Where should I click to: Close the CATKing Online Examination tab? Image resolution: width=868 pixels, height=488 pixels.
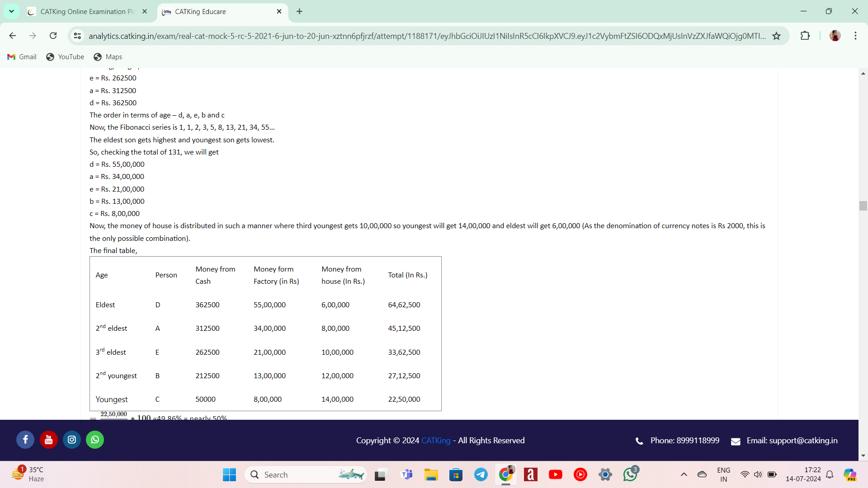click(145, 11)
